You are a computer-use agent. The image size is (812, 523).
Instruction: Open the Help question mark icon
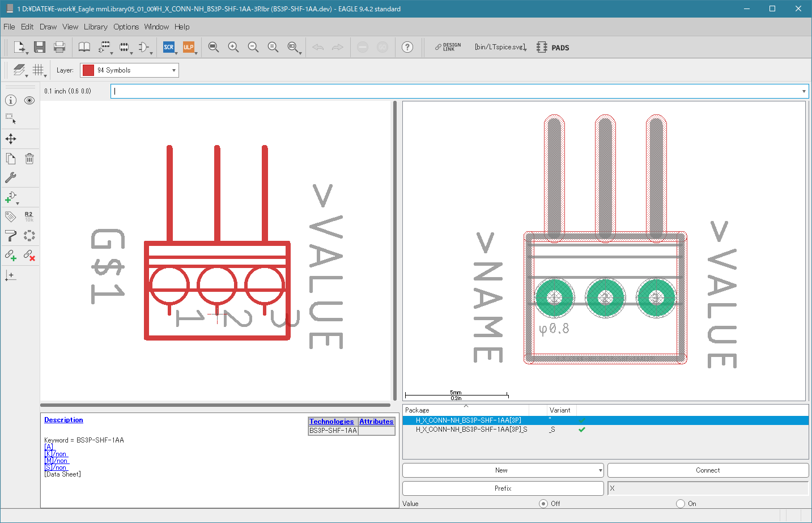(407, 47)
